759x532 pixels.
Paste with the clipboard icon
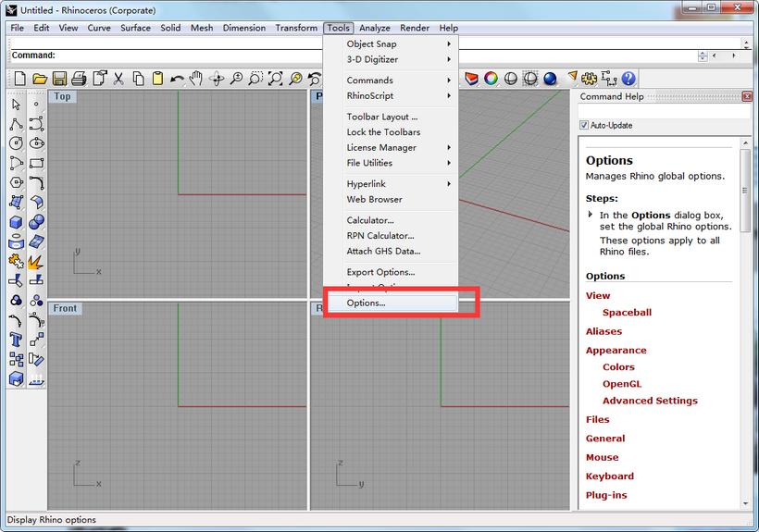157,79
